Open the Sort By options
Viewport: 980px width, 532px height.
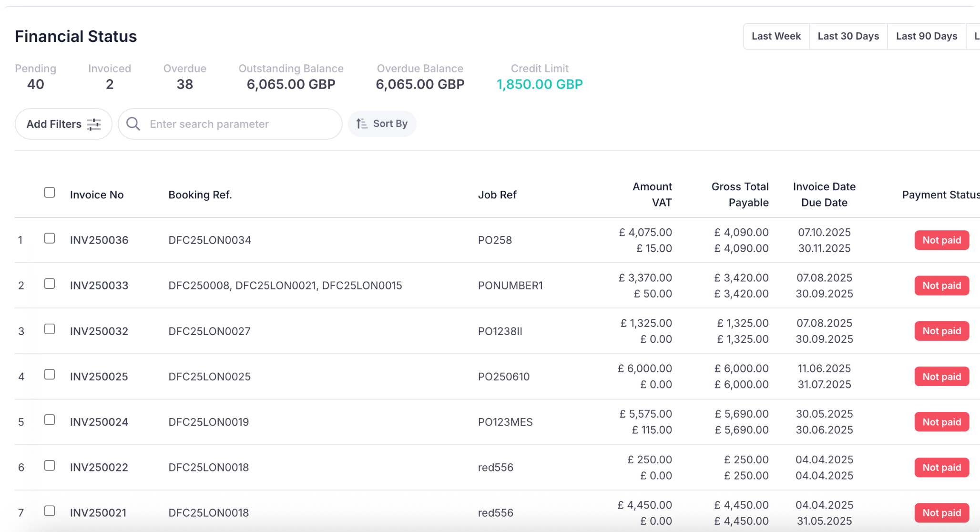(x=381, y=123)
